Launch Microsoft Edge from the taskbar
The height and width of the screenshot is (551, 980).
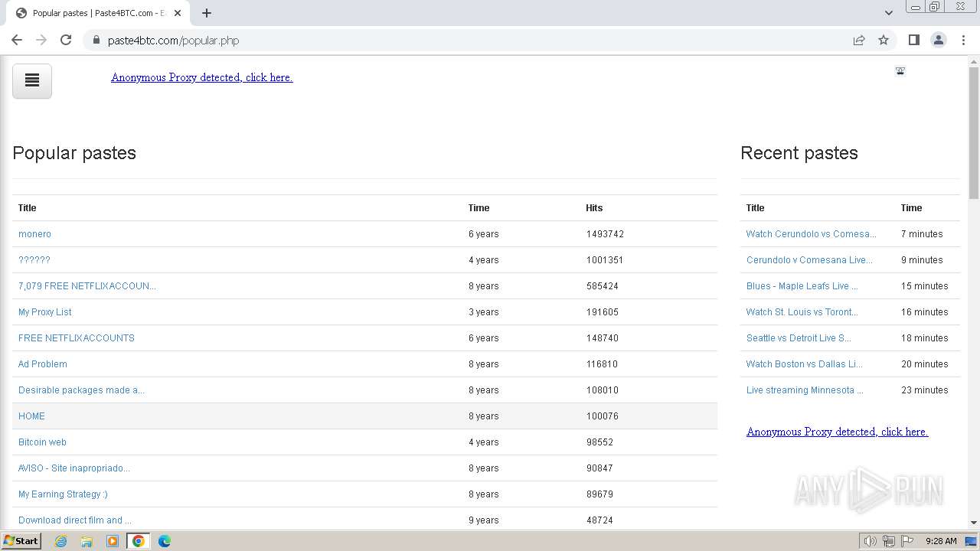[165, 541]
